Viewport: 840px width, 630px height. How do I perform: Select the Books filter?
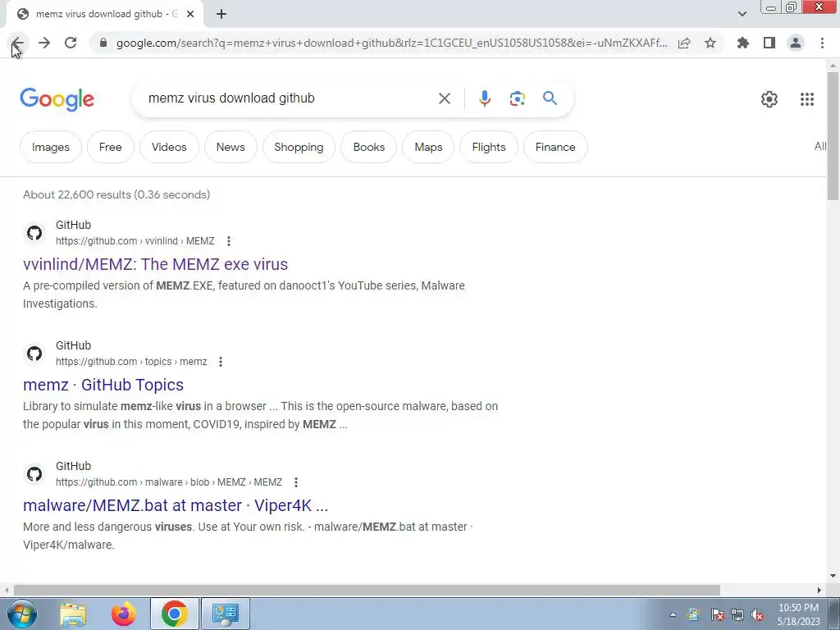pyautogui.click(x=369, y=147)
